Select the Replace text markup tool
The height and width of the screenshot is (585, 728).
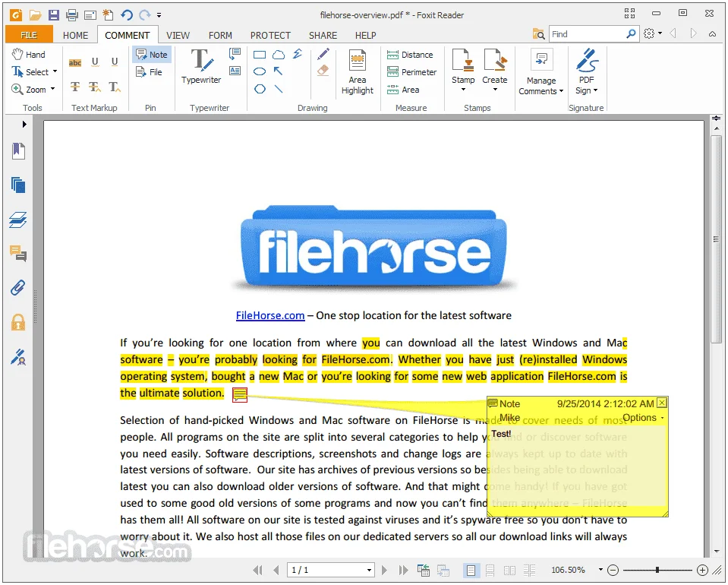pyautogui.click(x=95, y=87)
